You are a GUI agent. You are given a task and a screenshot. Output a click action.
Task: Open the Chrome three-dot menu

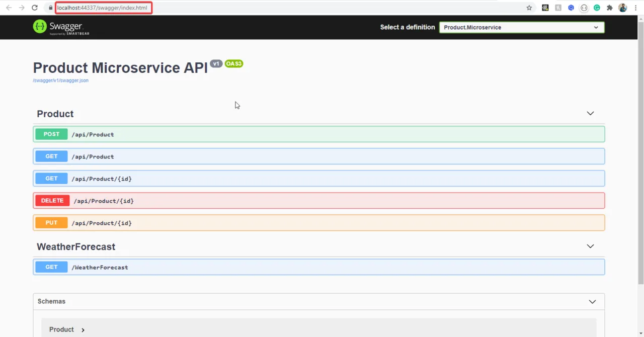tap(636, 8)
